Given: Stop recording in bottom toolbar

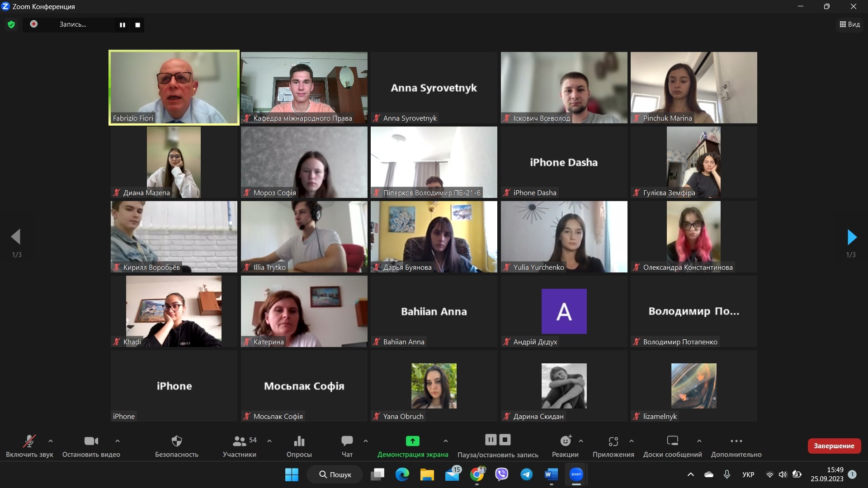Looking at the screenshot, I should tap(505, 440).
